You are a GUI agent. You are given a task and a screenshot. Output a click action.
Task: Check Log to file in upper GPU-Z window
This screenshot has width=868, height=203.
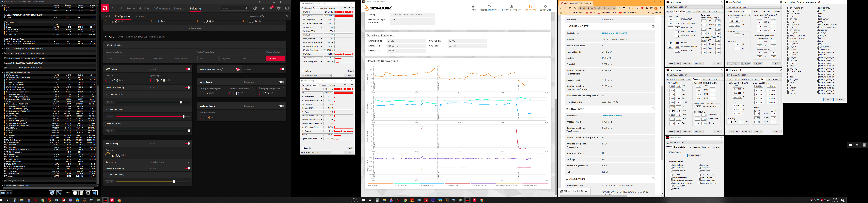[303, 71]
